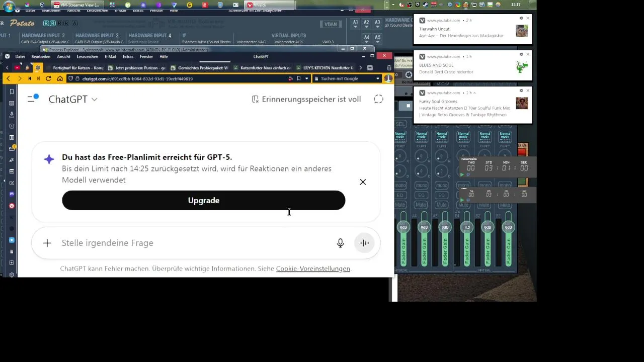The width and height of the screenshot is (644, 362).
Task: Open the ChatGPT model selector dropdown
Action: [x=73, y=99]
